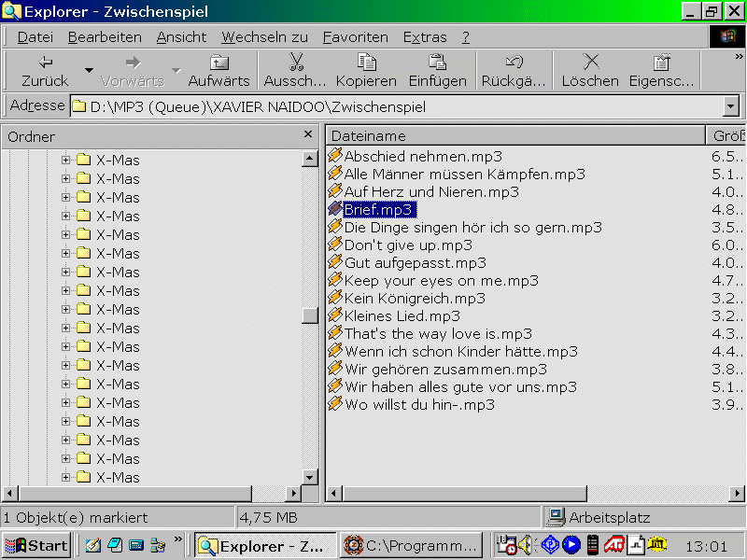Open the Favoriten menu
Screen dimensions: 747x560
pos(355,37)
